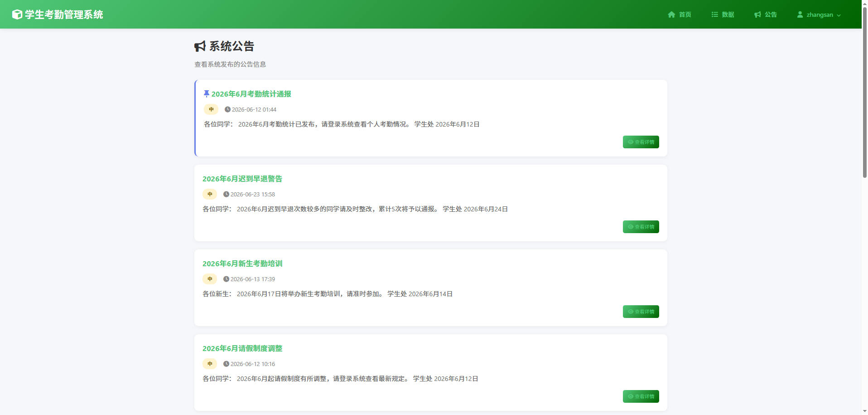Open the 首页 menu item
Image resolution: width=868 pixels, height=415 pixels.
[680, 15]
